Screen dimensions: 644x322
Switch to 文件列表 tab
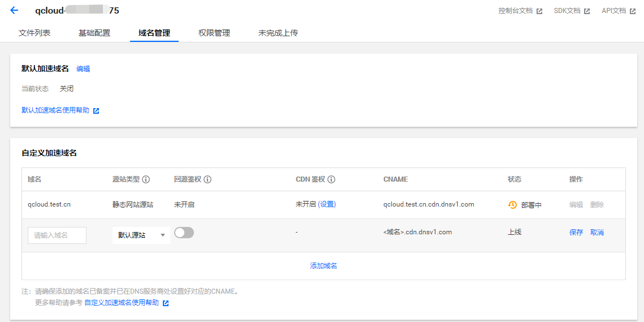pyautogui.click(x=34, y=33)
